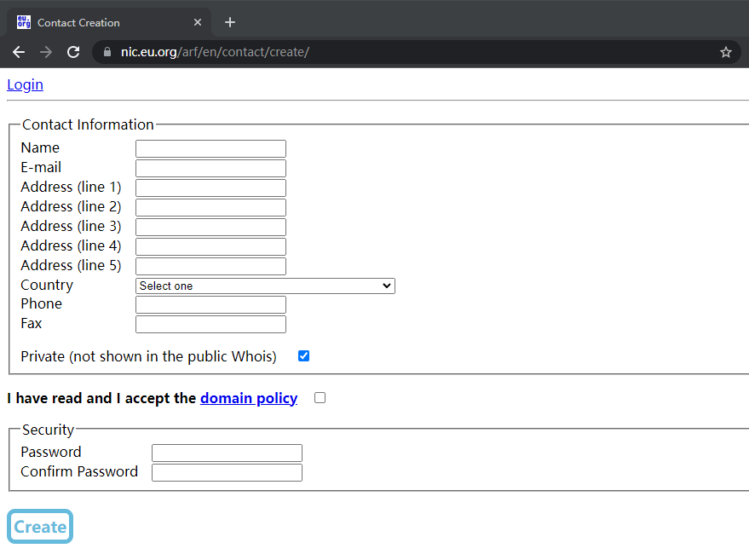Click into the E-mail field

click(210, 169)
